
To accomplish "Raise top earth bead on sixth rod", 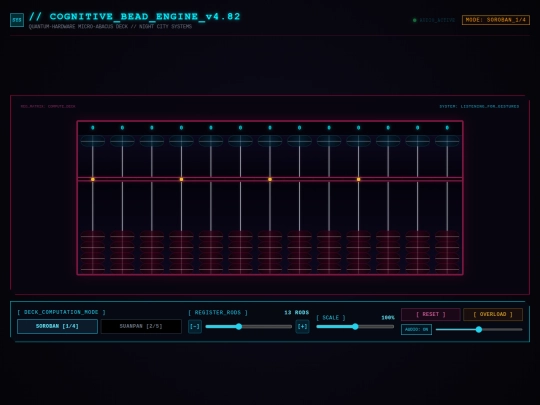I will [240, 236].
